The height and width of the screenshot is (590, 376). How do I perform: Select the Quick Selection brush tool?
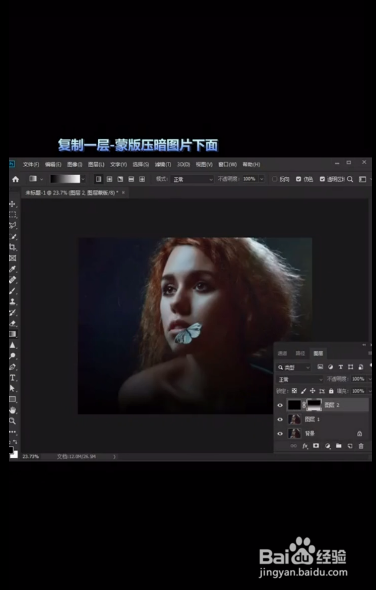[13, 237]
